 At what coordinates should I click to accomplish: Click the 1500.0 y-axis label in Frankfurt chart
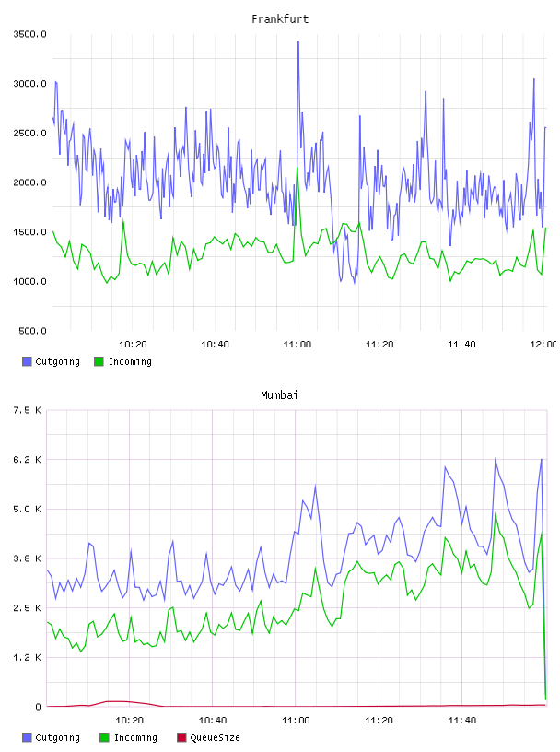pyautogui.click(x=29, y=231)
